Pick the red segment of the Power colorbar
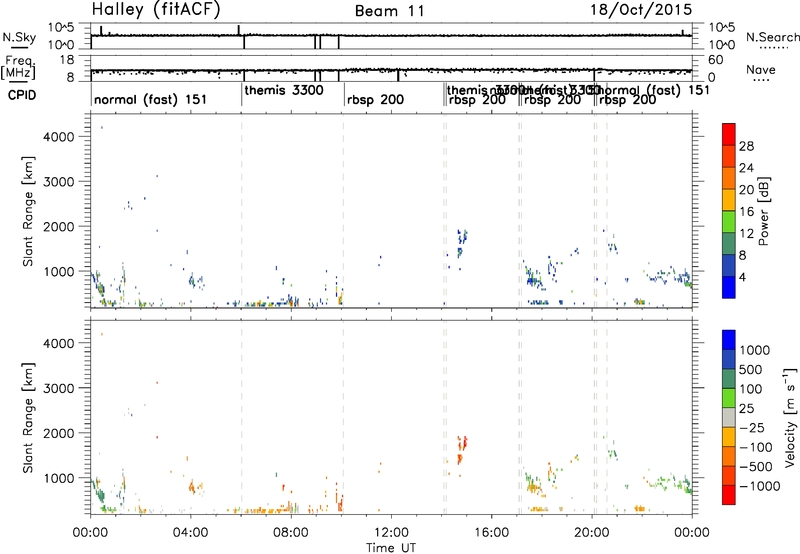 (x=729, y=134)
